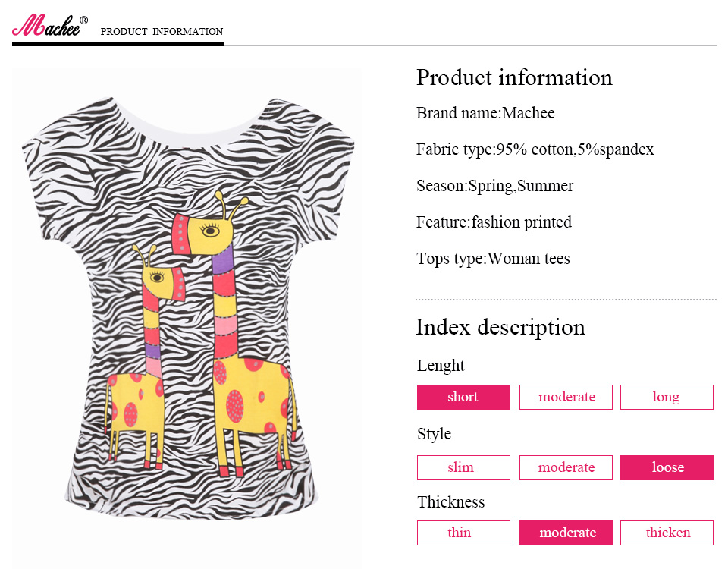Click the Fabric type line
Viewport: 728px width, 569px height.
click(x=535, y=149)
